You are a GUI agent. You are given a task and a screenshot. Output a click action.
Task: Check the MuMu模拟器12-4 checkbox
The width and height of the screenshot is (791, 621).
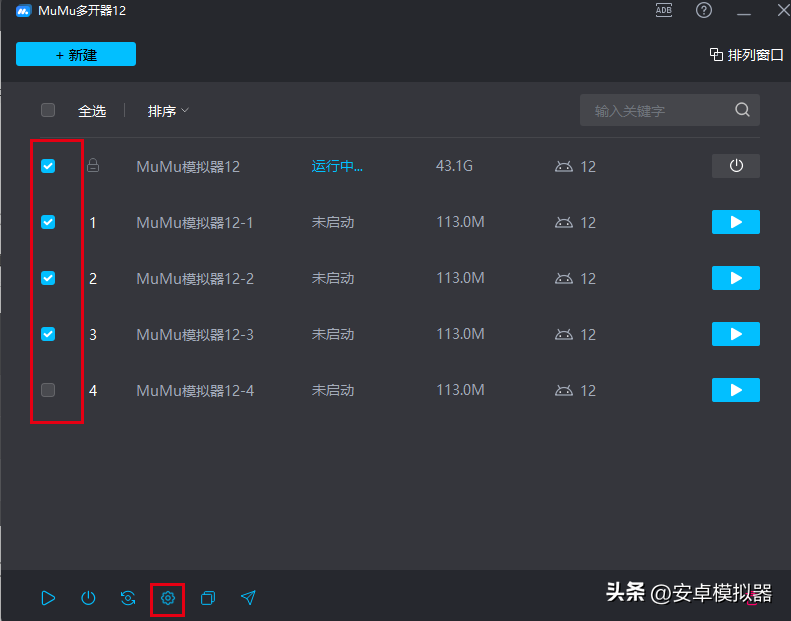pyautogui.click(x=48, y=390)
